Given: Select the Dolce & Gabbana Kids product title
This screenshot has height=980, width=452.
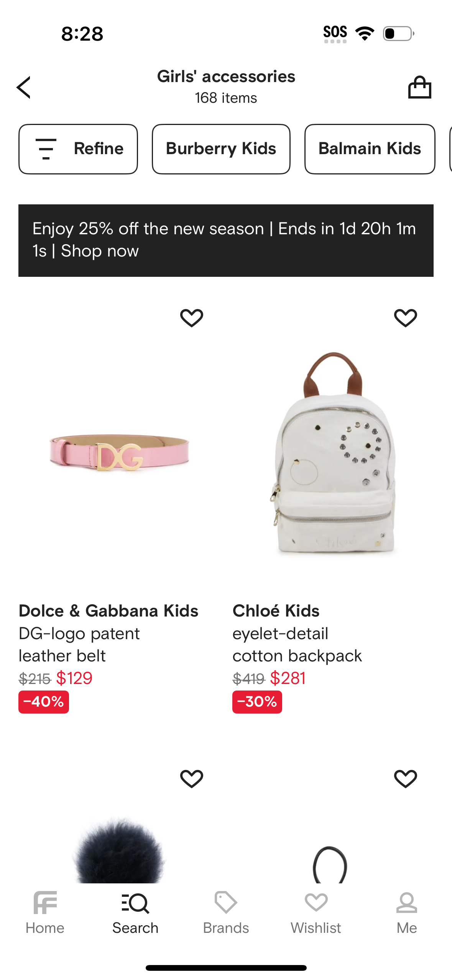Looking at the screenshot, I should tap(108, 611).
